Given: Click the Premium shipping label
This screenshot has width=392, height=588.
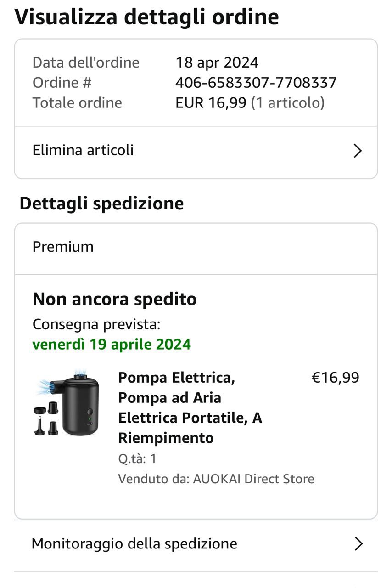Looking at the screenshot, I should pos(63,247).
